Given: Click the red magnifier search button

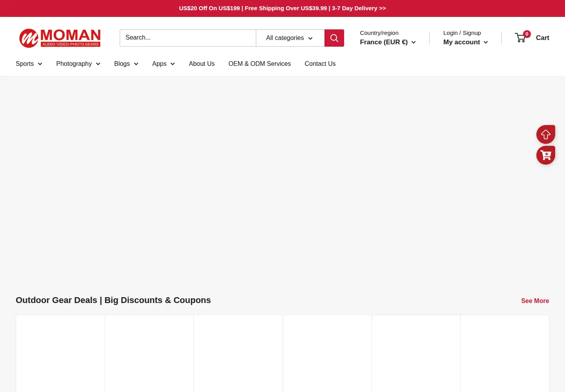Looking at the screenshot, I should pyautogui.click(x=334, y=38).
